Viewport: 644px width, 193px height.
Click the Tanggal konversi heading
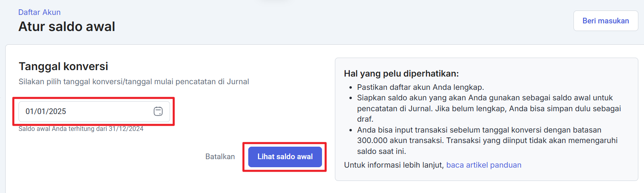[x=63, y=66]
